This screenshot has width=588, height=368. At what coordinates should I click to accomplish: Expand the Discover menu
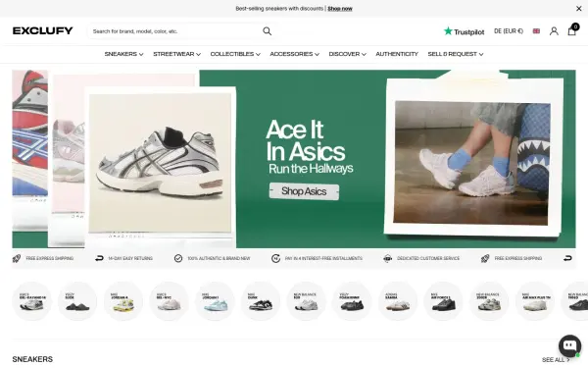[x=347, y=54]
